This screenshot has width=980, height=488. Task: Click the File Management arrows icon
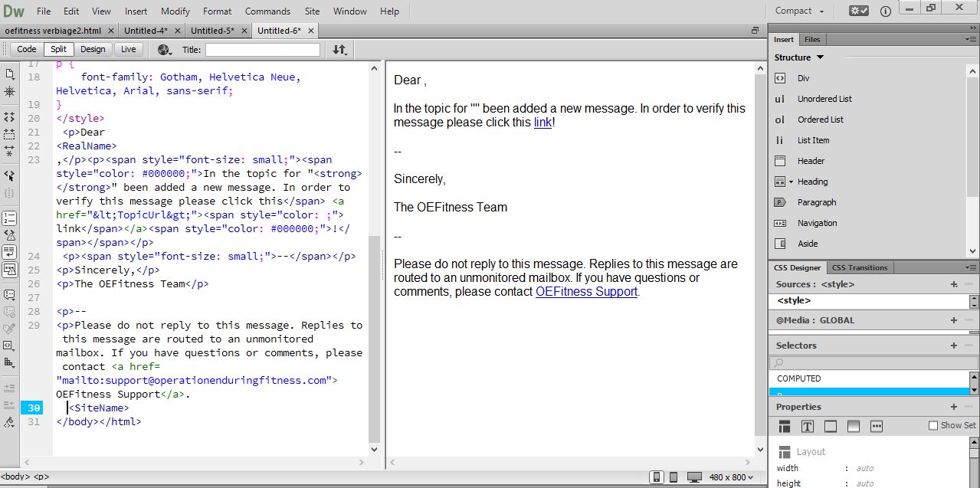coord(339,50)
